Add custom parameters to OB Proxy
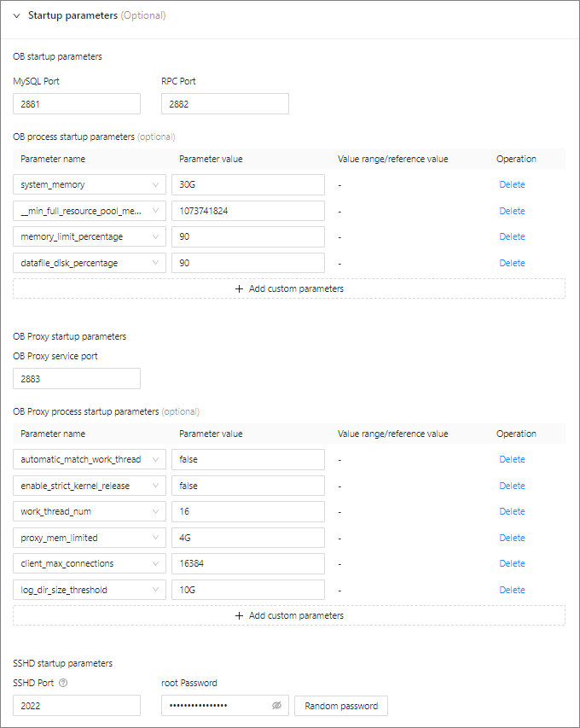Viewport: 580px width, 728px height. pos(289,615)
